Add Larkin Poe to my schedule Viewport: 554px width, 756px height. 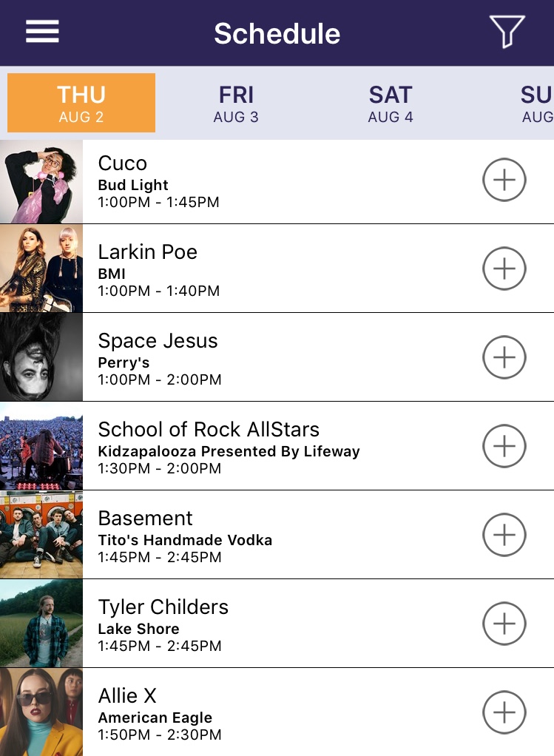tap(504, 269)
